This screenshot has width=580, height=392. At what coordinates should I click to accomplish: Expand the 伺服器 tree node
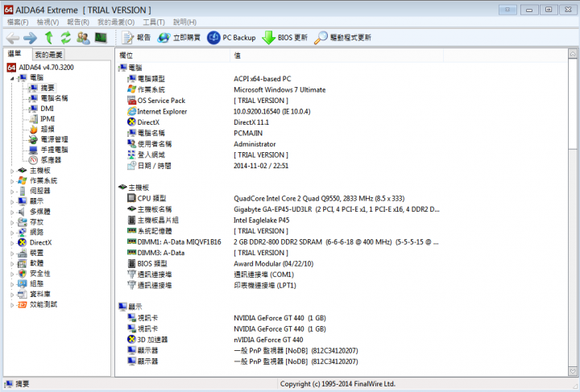click(x=12, y=192)
